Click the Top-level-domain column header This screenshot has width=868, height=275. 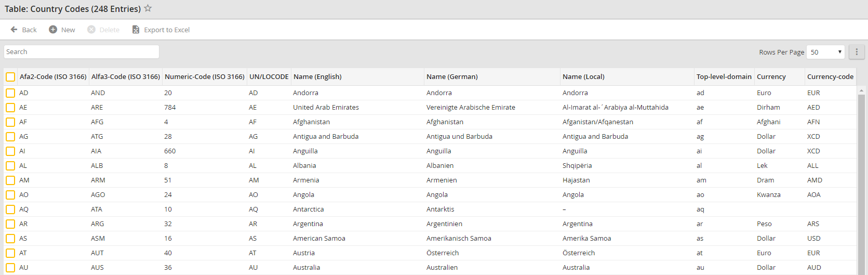point(724,77)
